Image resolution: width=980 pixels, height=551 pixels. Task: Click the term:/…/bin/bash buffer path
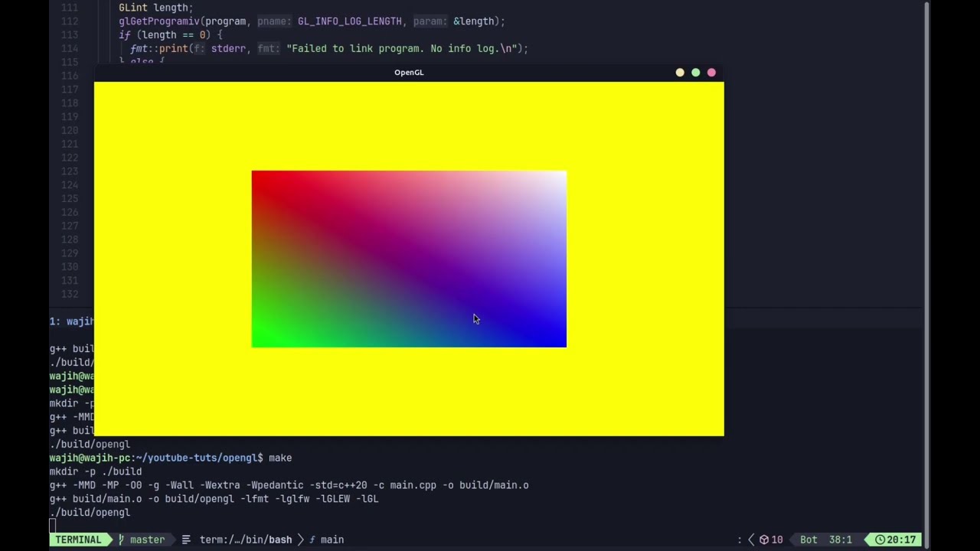point(246,540)
